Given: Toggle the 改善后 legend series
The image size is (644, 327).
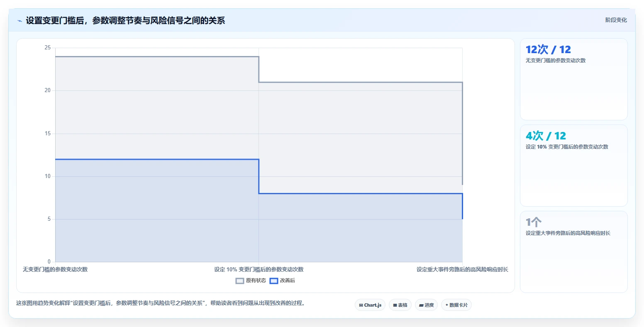Looking at the screenshot, I should (x=283, y=281).
